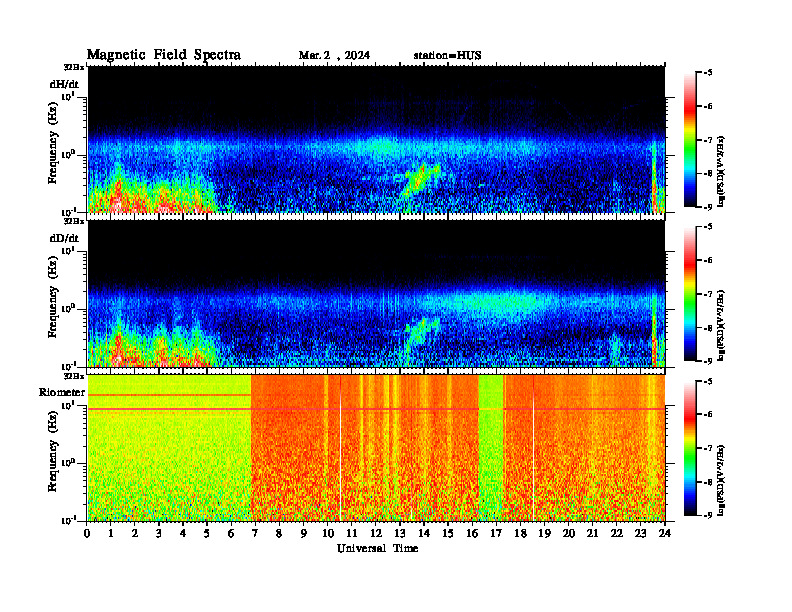Screen dimensions: 792x612
Task: Click the '32Hz' top label of dH/dt panel
Action: 74,67
